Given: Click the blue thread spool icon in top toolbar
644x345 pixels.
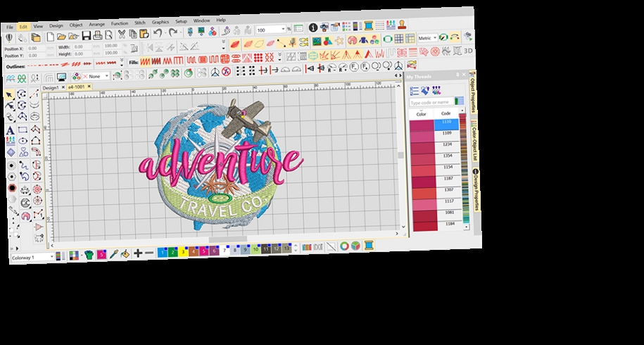Looking at the screenshot, I should (x=368, y=25).
